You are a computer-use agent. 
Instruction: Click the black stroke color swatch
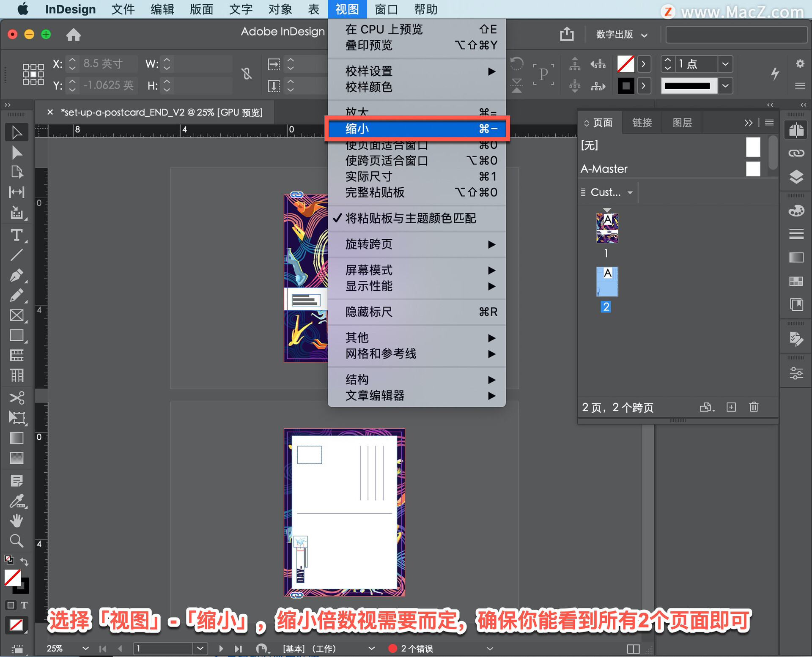pos(625,86)
